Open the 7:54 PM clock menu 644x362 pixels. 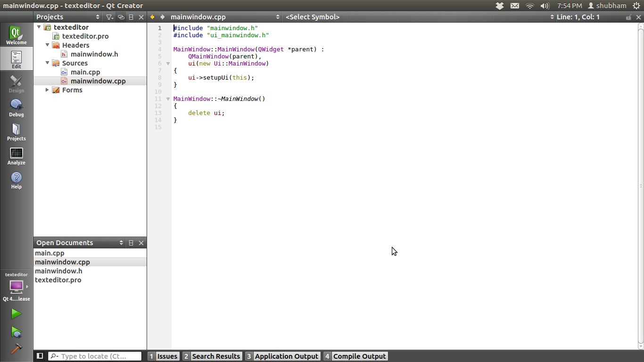point(570,6)
